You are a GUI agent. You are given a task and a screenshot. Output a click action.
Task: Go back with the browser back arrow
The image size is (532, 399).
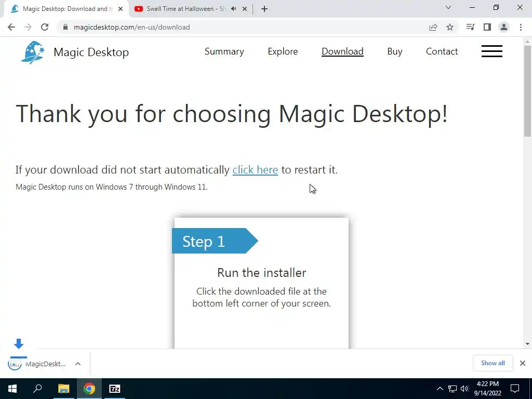coord(11,27)
